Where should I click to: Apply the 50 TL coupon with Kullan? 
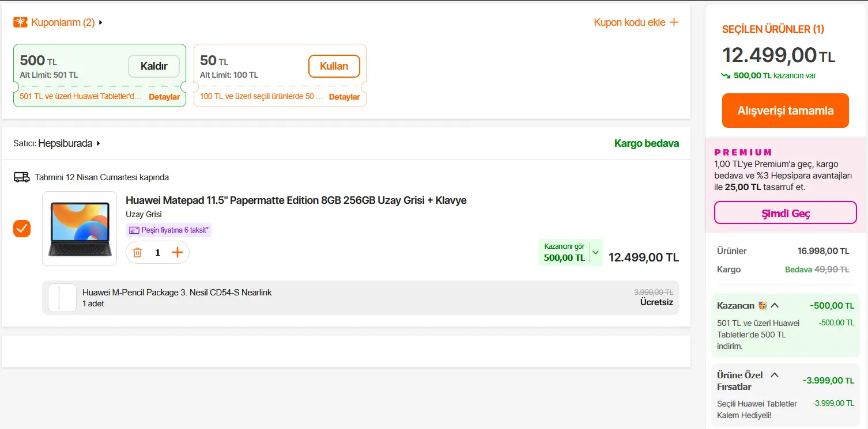[x=334, y=66]
